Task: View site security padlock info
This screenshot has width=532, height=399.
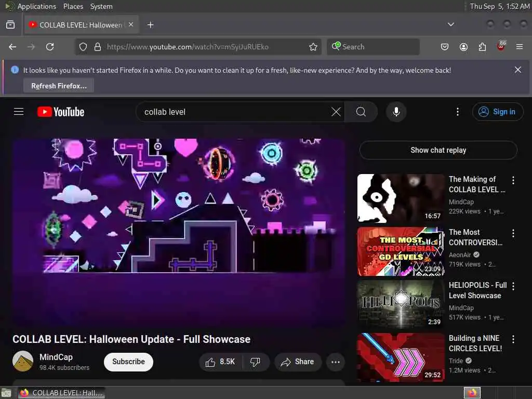Action: click(x=98, y=47)
